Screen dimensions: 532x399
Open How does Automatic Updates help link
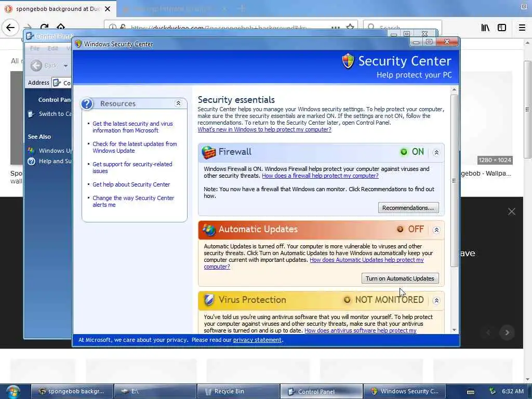pyautogui.click(x=366, y=260)
